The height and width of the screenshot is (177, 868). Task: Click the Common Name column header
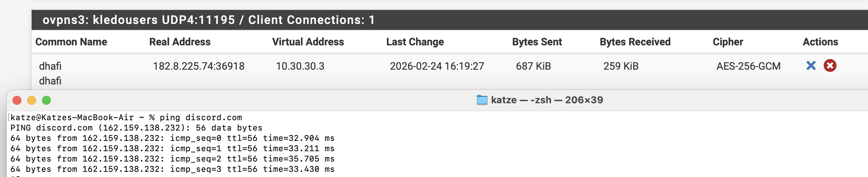[71, 42]
